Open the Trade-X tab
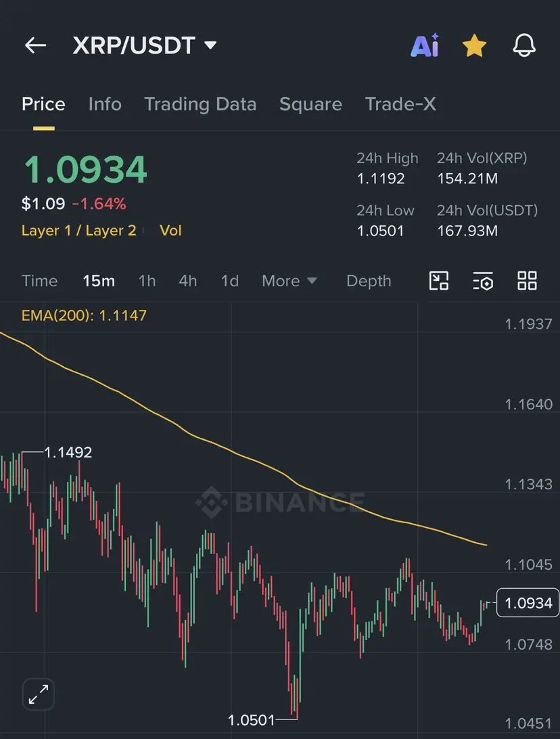560x739 pixels. coord(401,104)
